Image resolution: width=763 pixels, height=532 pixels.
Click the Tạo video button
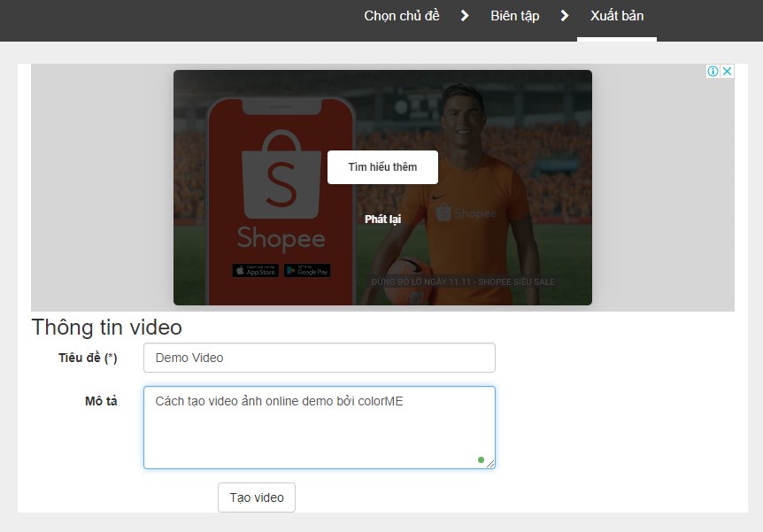[257, 497]
